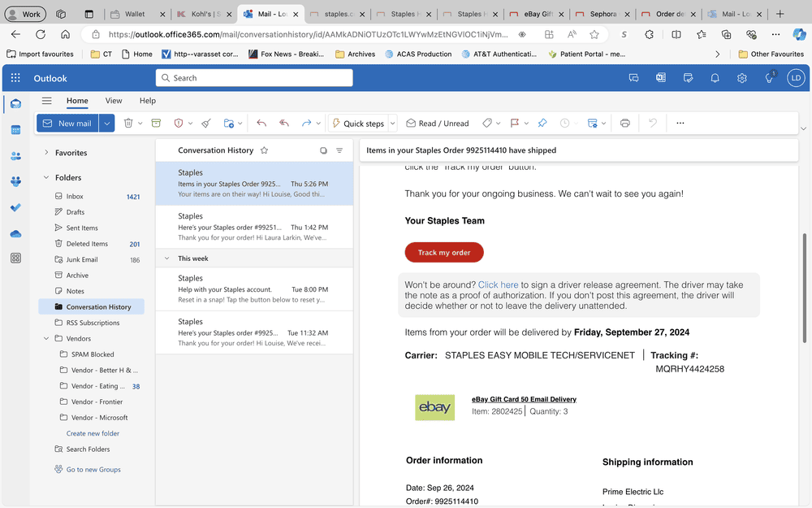Click the Report shield icon
The width and height of the screenshot is (812, 508).
179,124
